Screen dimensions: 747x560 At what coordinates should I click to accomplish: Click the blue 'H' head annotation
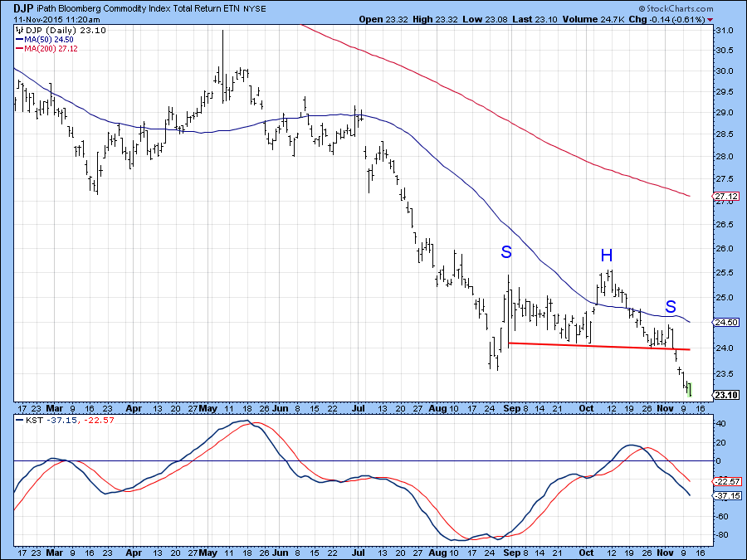click(x=607, y=255)
